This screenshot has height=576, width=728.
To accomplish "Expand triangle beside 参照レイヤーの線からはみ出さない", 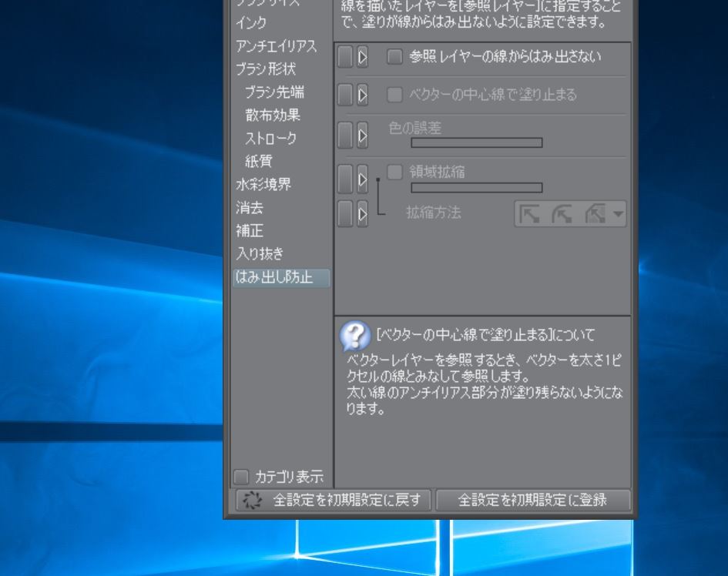I will [x=363, y=57].
